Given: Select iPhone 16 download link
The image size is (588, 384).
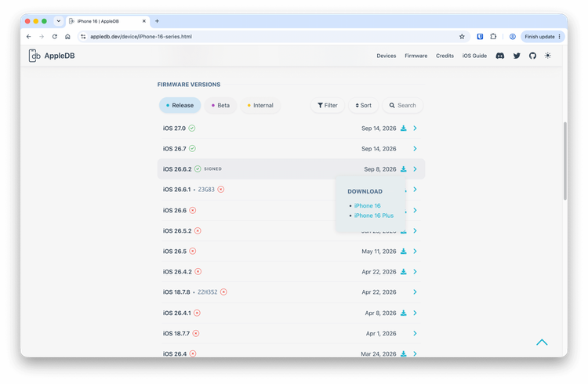Looking at the screenshot, I should pyautogui.click(x=367, y=206).
